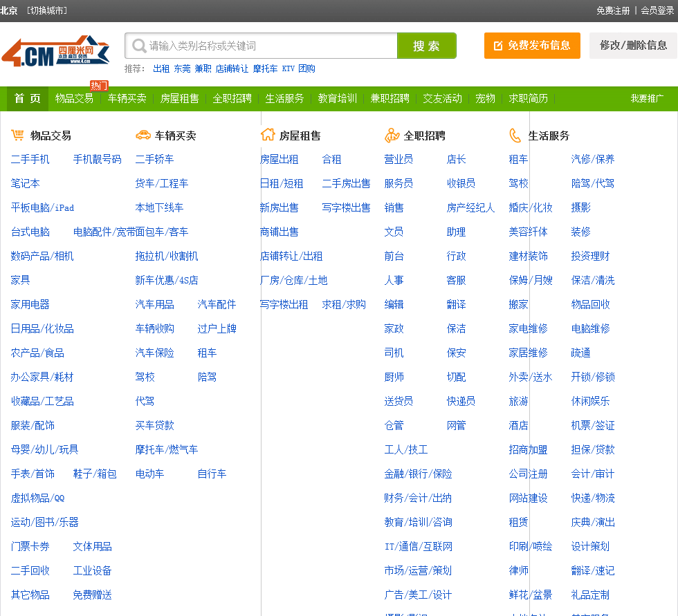Screen dimensions: 678x616
Task: Open the 房产经纪人 job category
Action: (x=470, y=208)
